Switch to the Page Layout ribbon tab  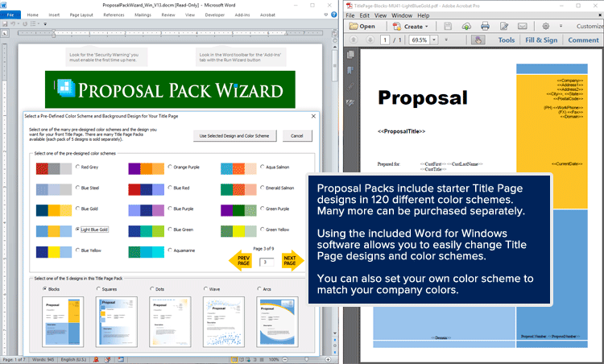click(81, 15)
